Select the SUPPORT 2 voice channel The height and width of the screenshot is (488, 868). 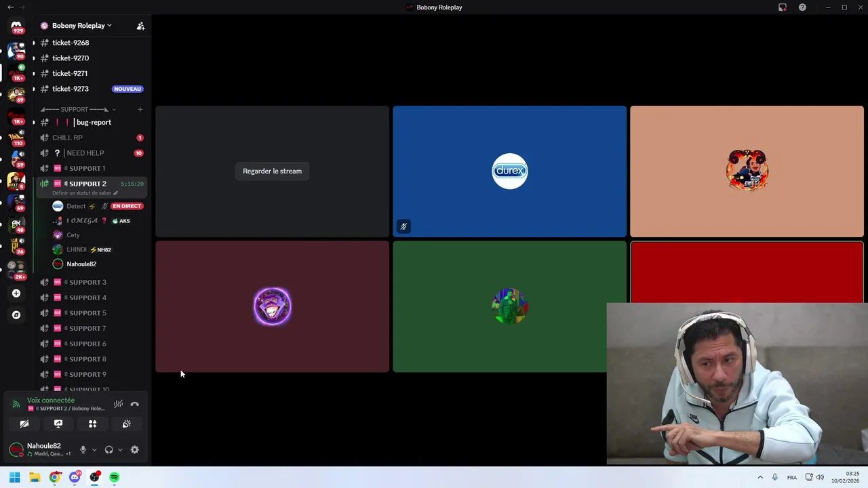(x=91, y=184)
